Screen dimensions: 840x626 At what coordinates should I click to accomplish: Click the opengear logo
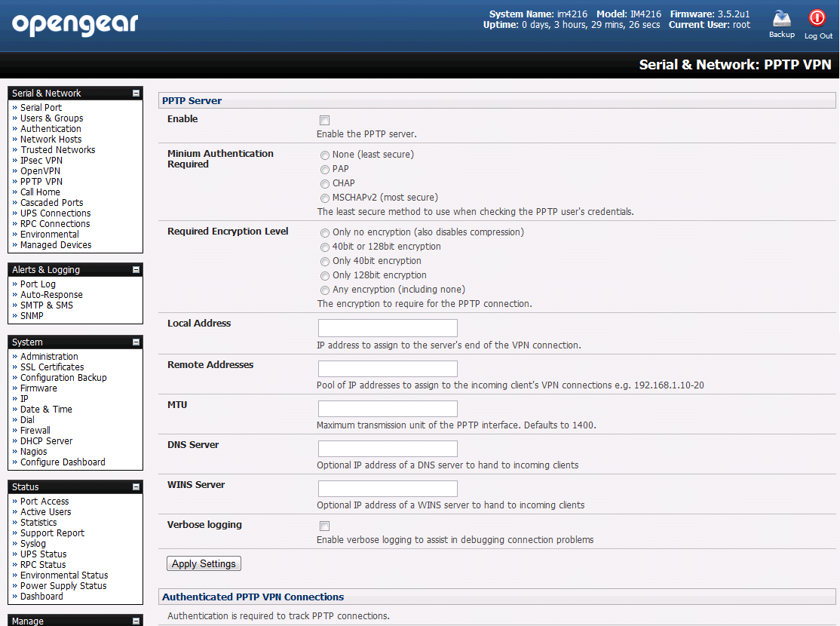75,24
